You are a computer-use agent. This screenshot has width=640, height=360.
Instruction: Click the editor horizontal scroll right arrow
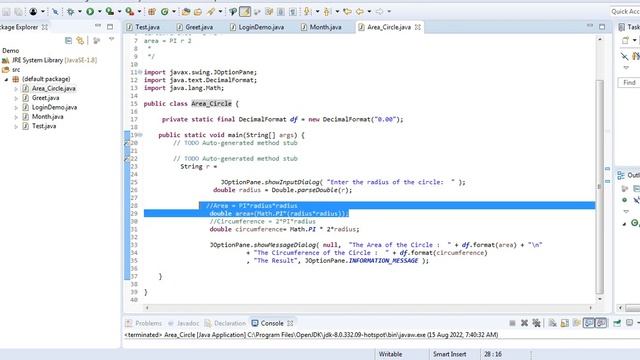click(x=591, y=308)
